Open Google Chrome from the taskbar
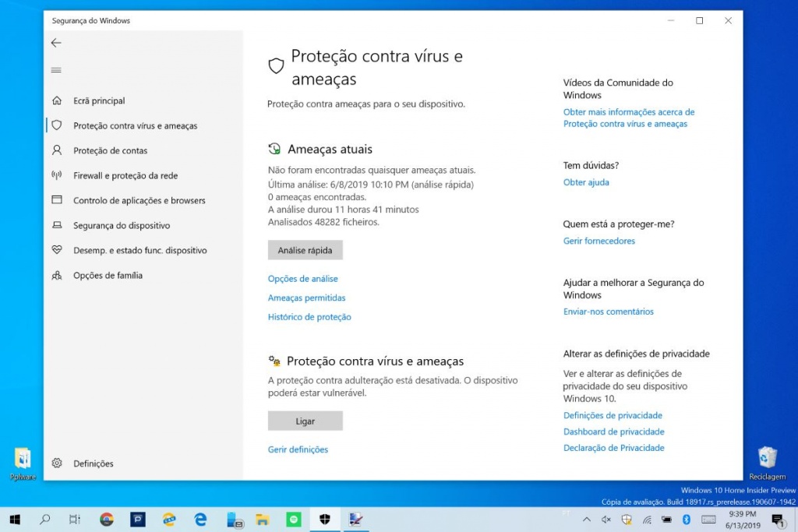Image resolution: width=798 pixels, height=532 pixels. click(x=106, y=519)
